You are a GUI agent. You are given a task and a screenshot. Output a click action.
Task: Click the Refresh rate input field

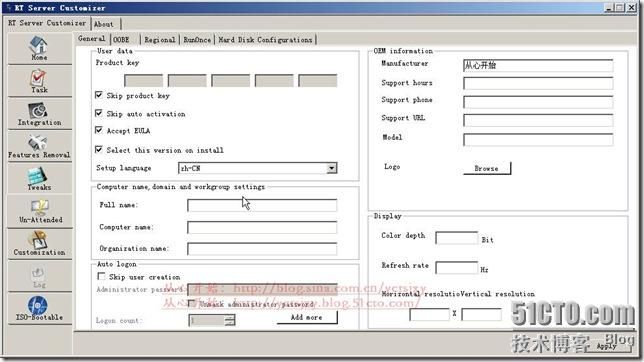(x=456, y=268)
